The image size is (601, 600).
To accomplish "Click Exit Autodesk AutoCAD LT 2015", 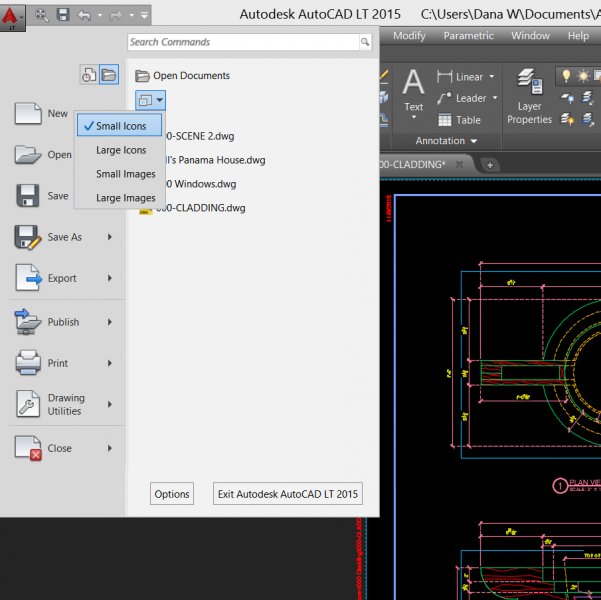I will pyautogui.click(x=287, y=494).
